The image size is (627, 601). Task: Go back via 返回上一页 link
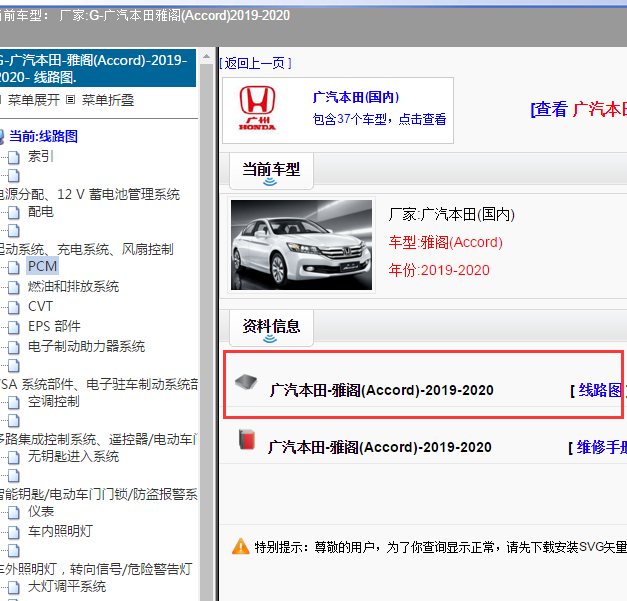[255, 63]
